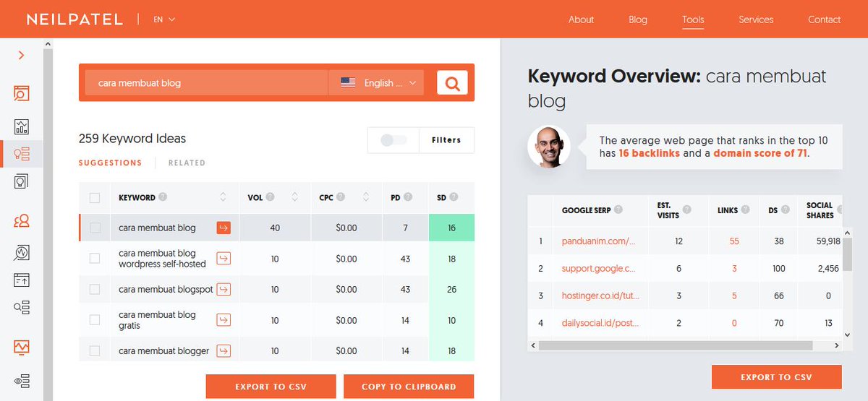
Task: Click the help icon next to VOL header
Action: click(270, 197)
